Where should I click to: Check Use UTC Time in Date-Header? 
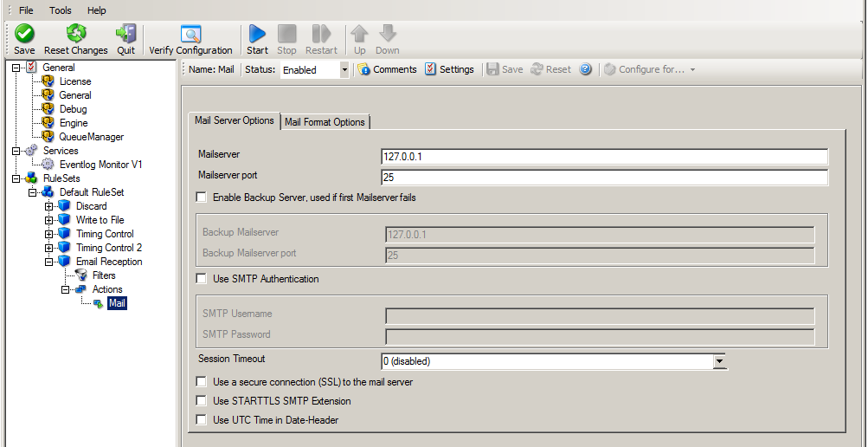pyautogui.click(x=202, y=420)
